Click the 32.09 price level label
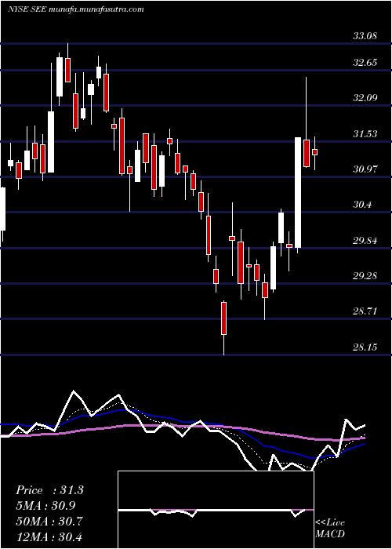 (x=365, y=98)
